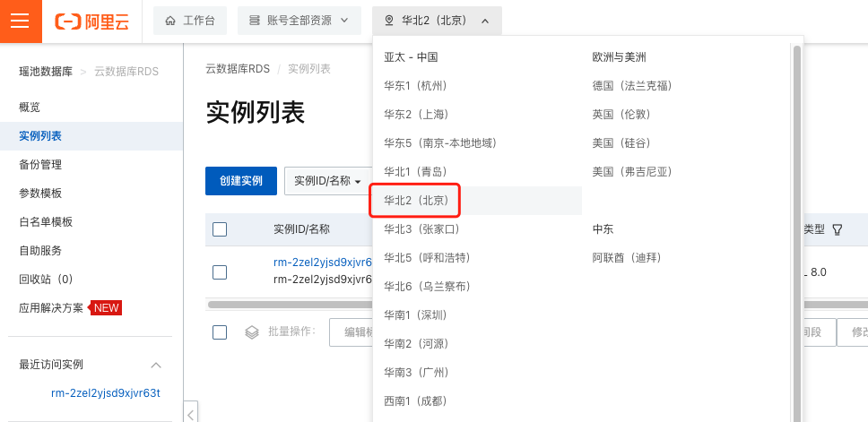The image size is (868, 422).
Task: Go to 瑶池数据库 breadcrumb
Action: [x=46, y=72]
